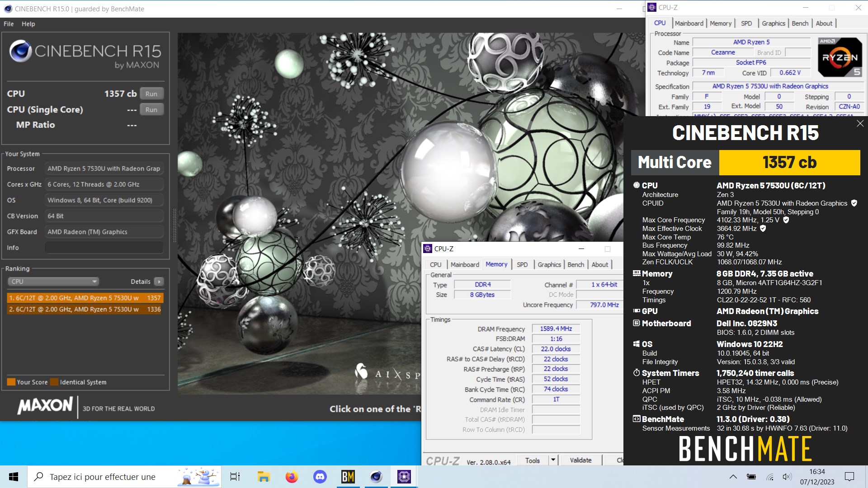Open the battery status tray icon
The width and height of the screenshot is (868, 488).
751,477
